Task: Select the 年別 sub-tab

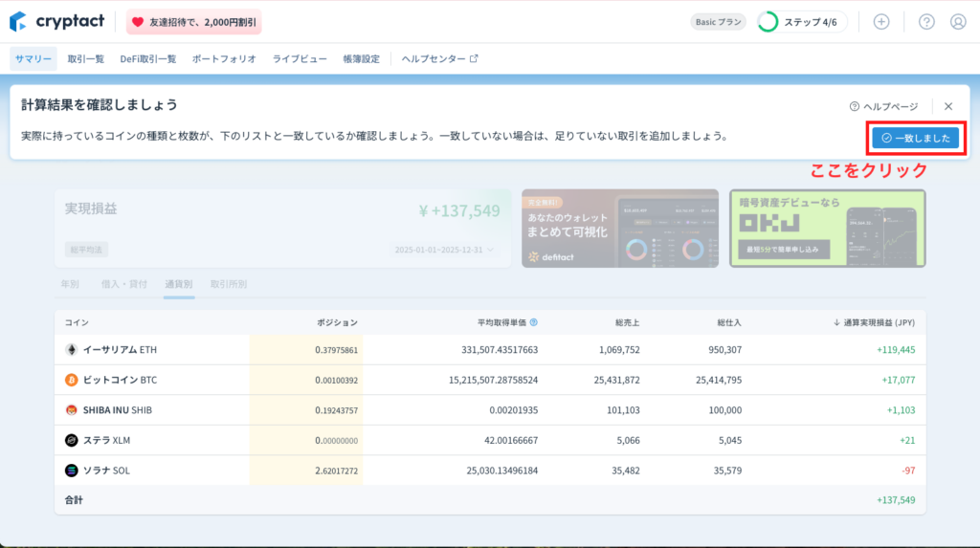Action: [x=70, y=284]
